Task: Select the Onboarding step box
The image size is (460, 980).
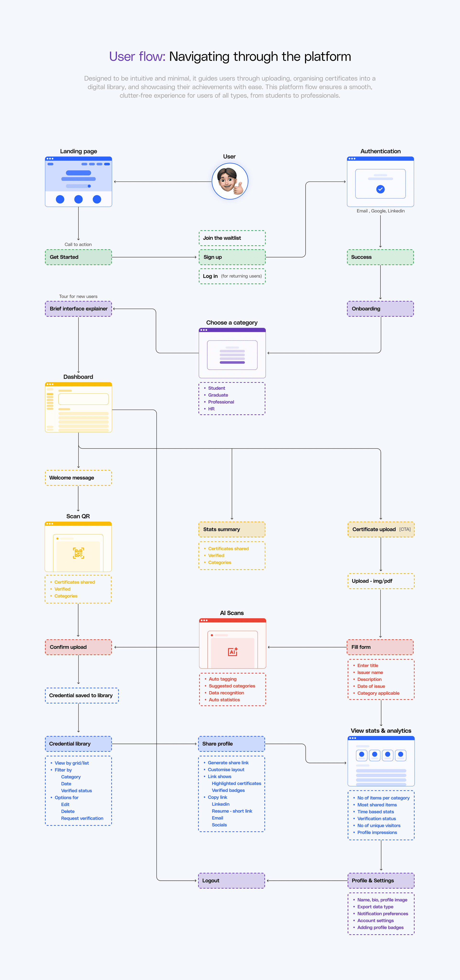Action: coord(380,309)
